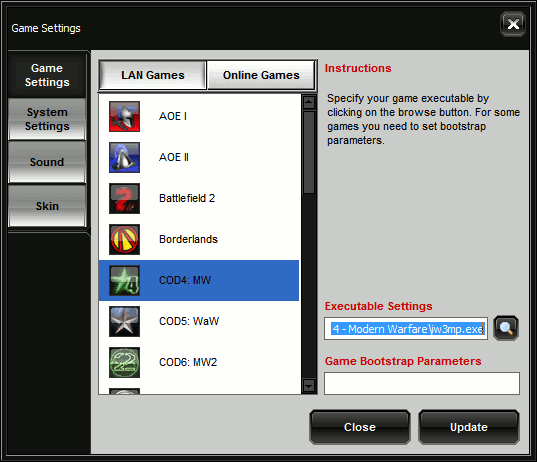Open the System Settings sidebar tab
This screenshot has height=462, width=537.
pos(47,119)
